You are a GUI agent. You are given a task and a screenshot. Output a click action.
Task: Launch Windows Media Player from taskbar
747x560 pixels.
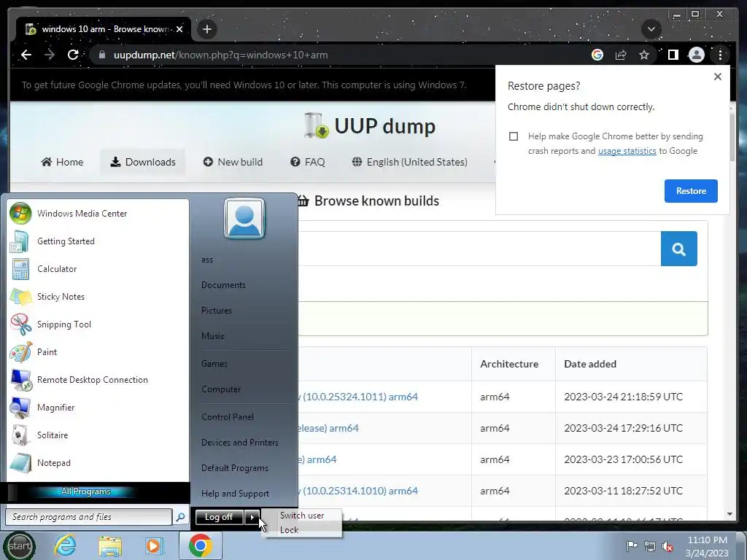click(153, 545)
